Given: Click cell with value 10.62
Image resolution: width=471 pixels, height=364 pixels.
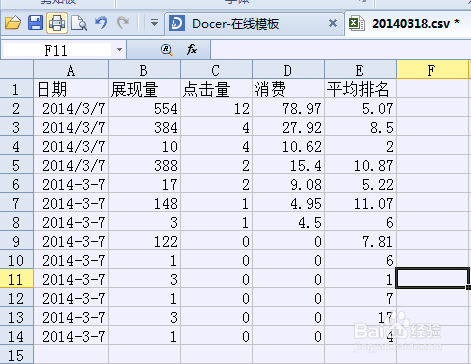Looking at the screenshot, I should click(x=288, y=146).
